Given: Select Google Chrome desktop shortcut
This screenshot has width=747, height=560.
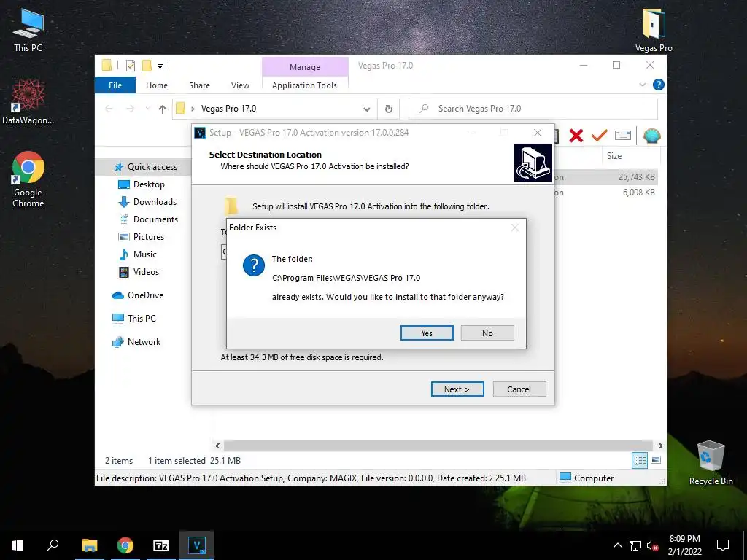Looking at the screenshot, I should (x=28, y=179).
